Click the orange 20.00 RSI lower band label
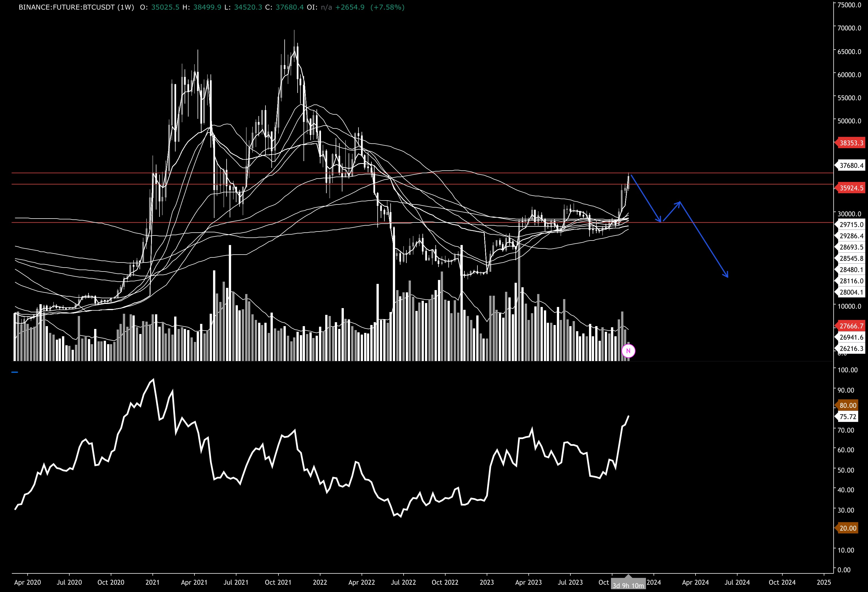The height and width of the screenshot is (592, 868). (x=847, y=528)
